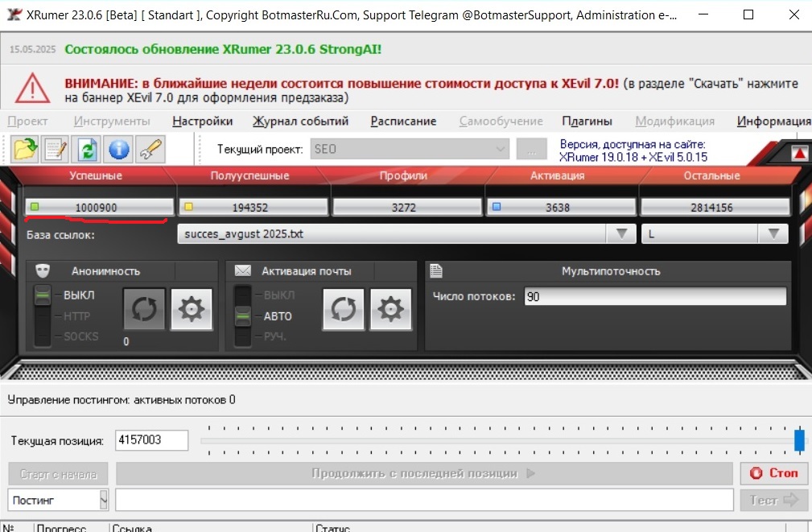The image size is (812, 532).
Task: Open the Плагины menu
Action: tap(587, 122)
